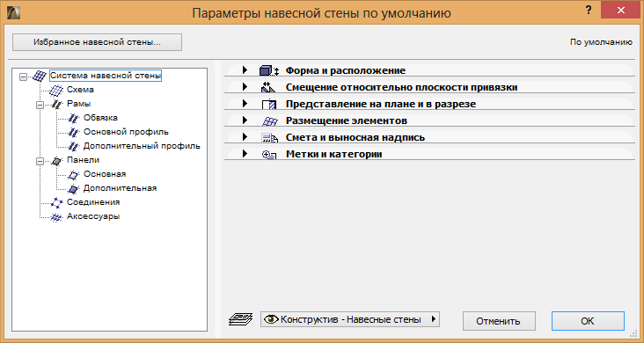Open the Смета и выносная надпись title
The width and height of the screenshot is (644, 343).
click(x=355, y=137)
